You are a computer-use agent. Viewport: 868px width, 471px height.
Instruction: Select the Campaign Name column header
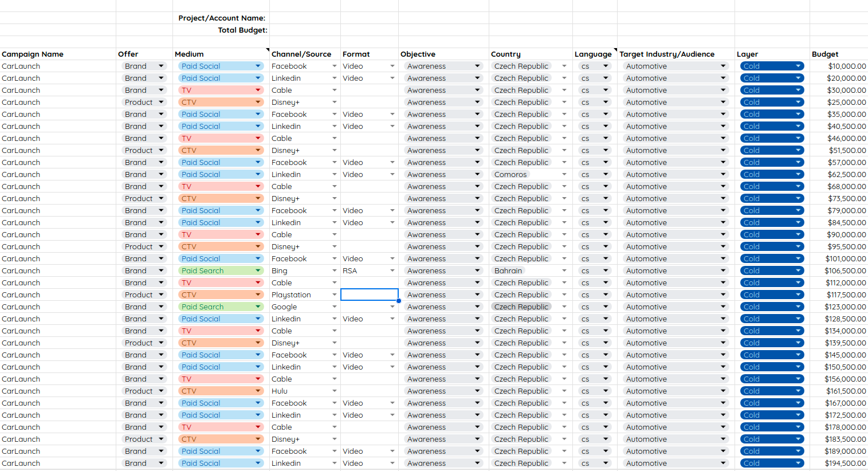coord(58,54)
